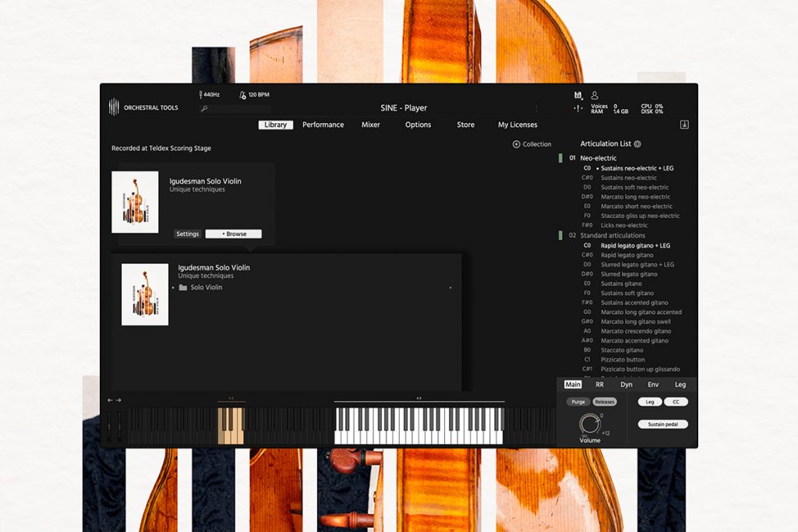Image resolution: width=798 pixels, height=532 pixels.
Task: Select the Main articulation tab
Action: tap(573, 385)
